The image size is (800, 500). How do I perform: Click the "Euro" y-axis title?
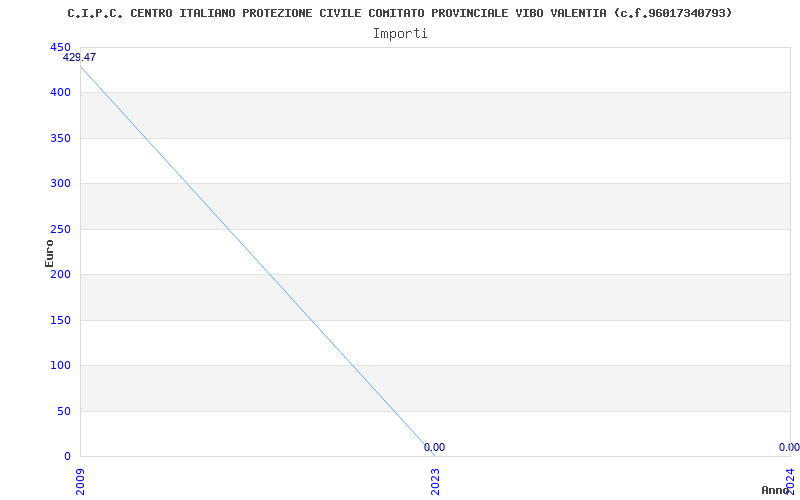49,253
